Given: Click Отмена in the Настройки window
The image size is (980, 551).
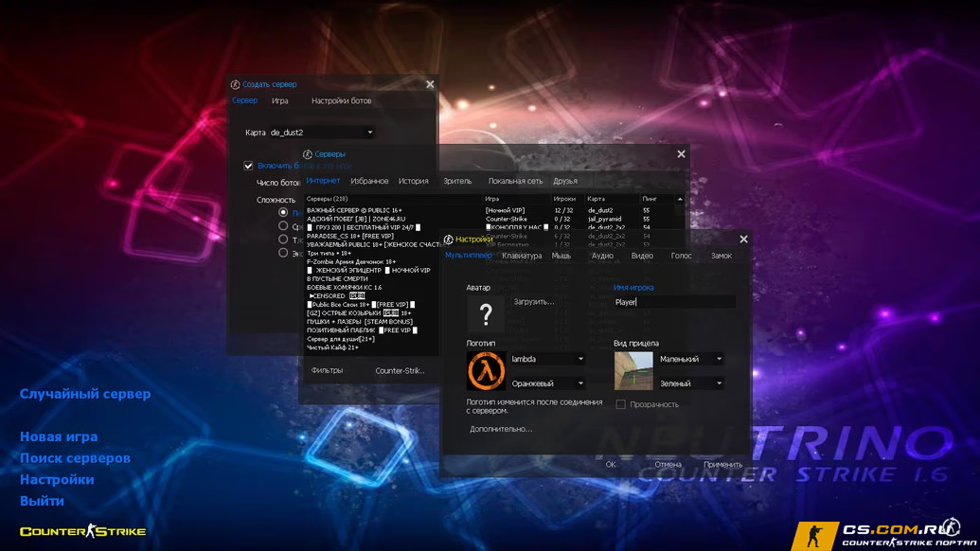Looking at the screenshot, I should (668, 465).
